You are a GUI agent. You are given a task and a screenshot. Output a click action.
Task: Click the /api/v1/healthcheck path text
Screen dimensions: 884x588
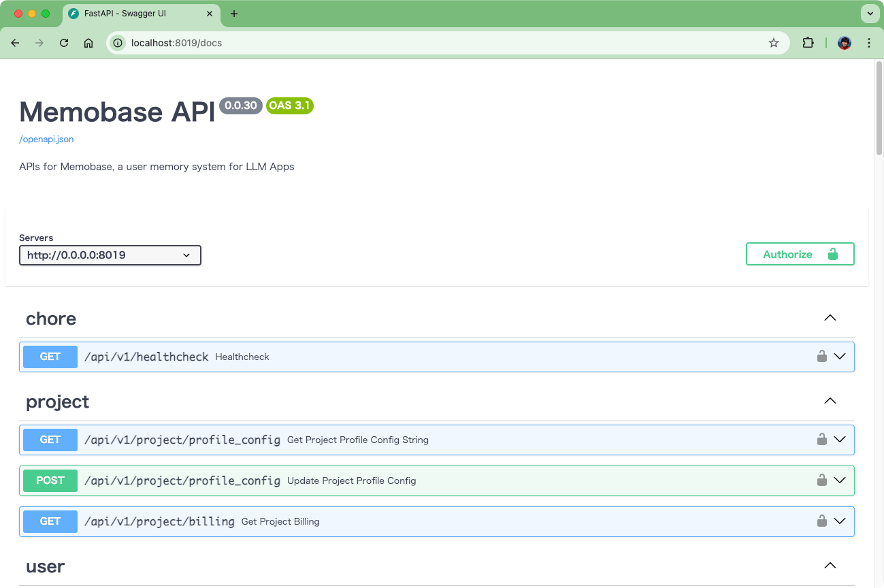pyautogui.click(x=146, y=357)
